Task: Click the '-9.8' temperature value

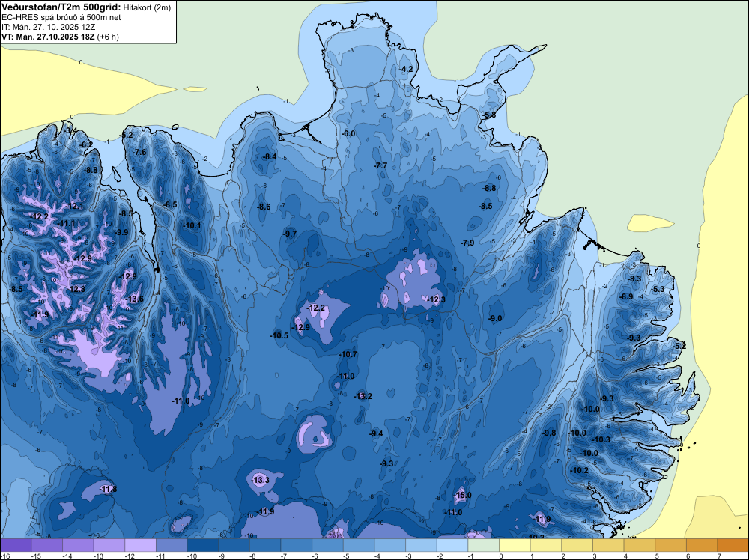Action: tap(549, 433)
